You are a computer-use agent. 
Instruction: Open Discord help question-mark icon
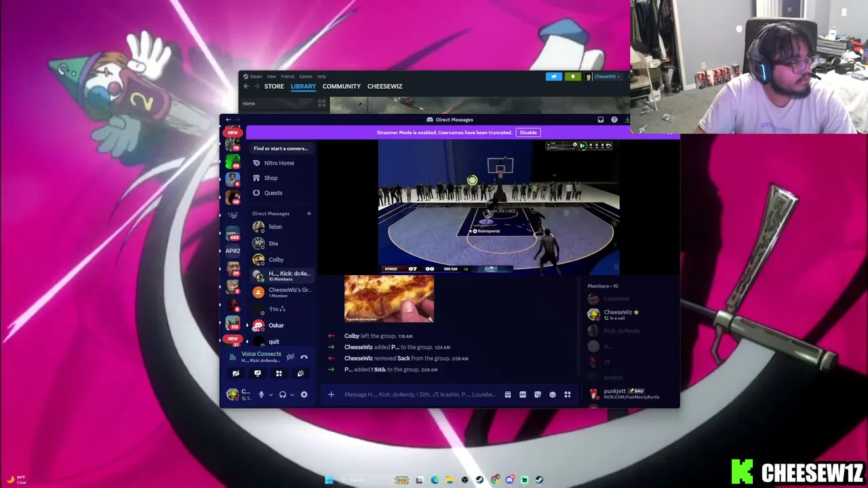[x=614, y=120]
